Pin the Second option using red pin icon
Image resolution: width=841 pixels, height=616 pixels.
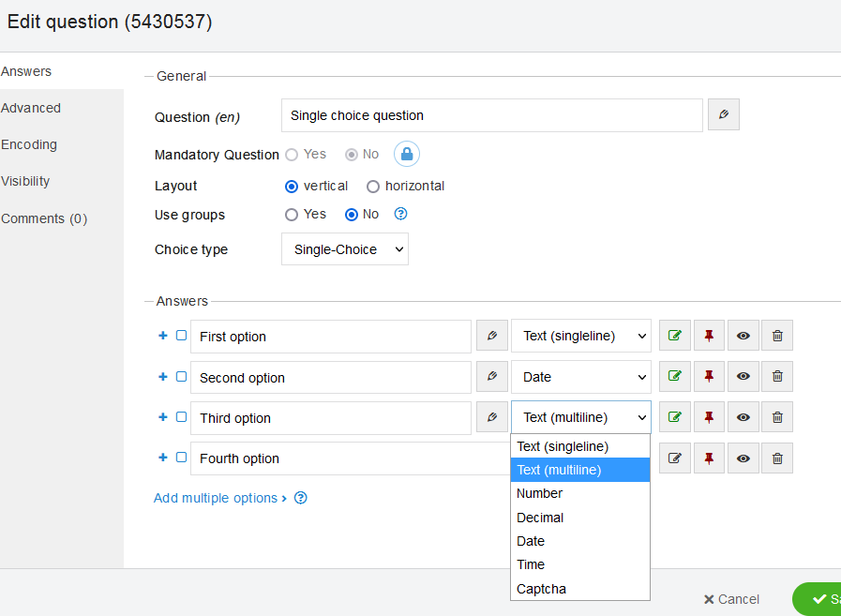(x=709, y=377)
